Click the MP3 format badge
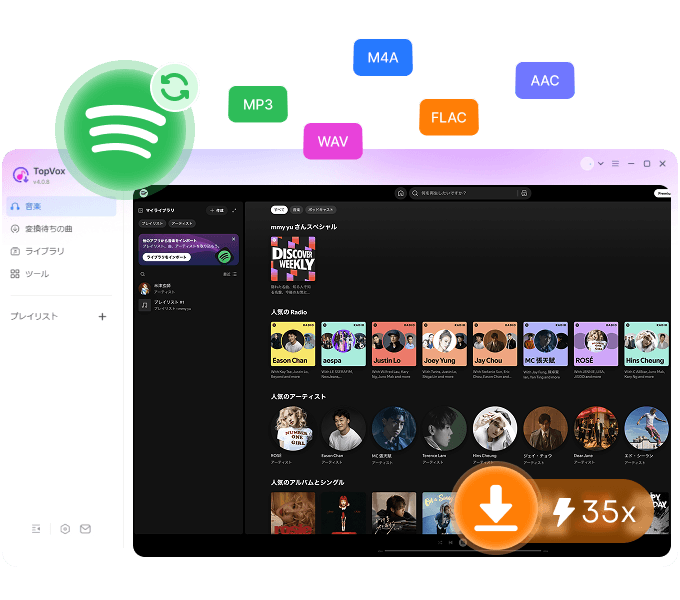The image size is (680, 600). coord(258,104)
